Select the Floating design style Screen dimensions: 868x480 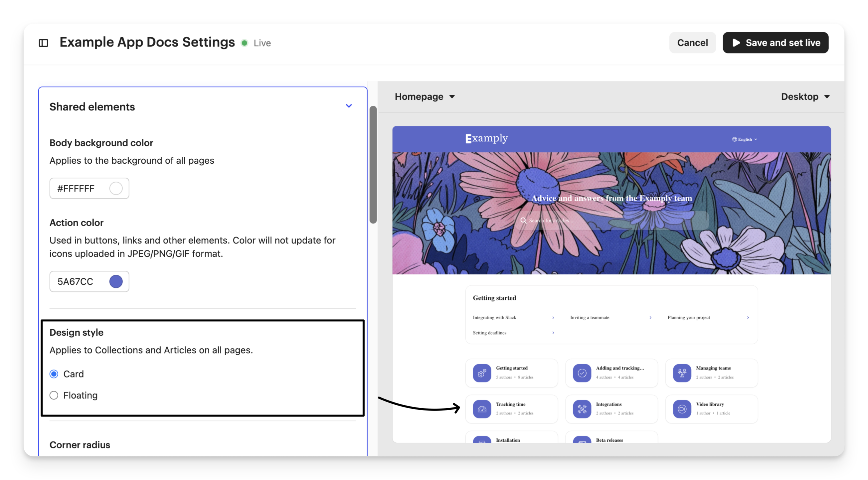pos(54,395)
